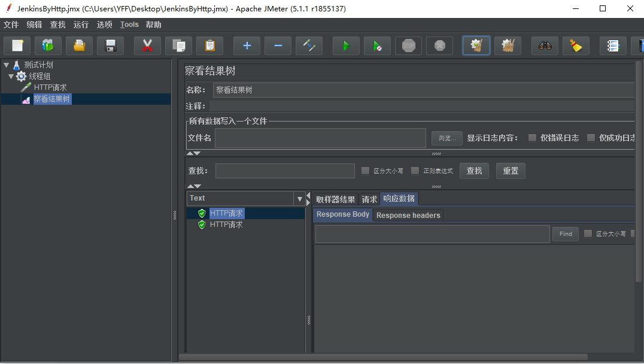Open the 文件 menu

[x=11, y=25]
